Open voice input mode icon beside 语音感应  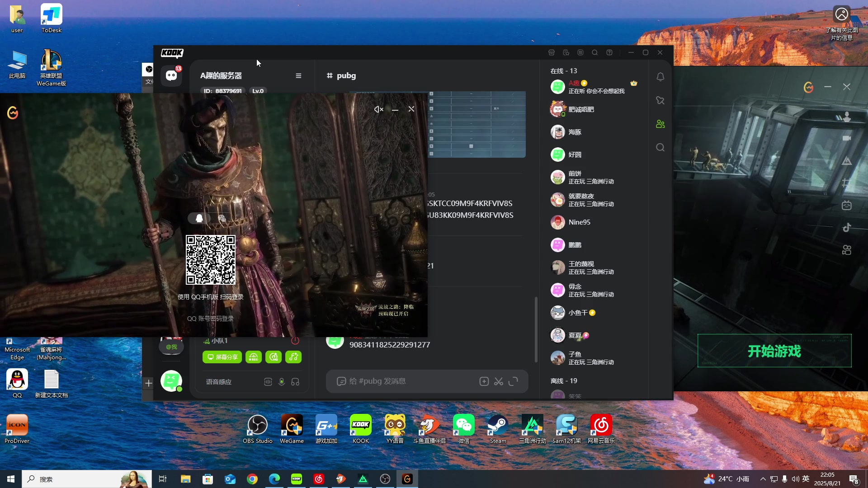(268, 382)
